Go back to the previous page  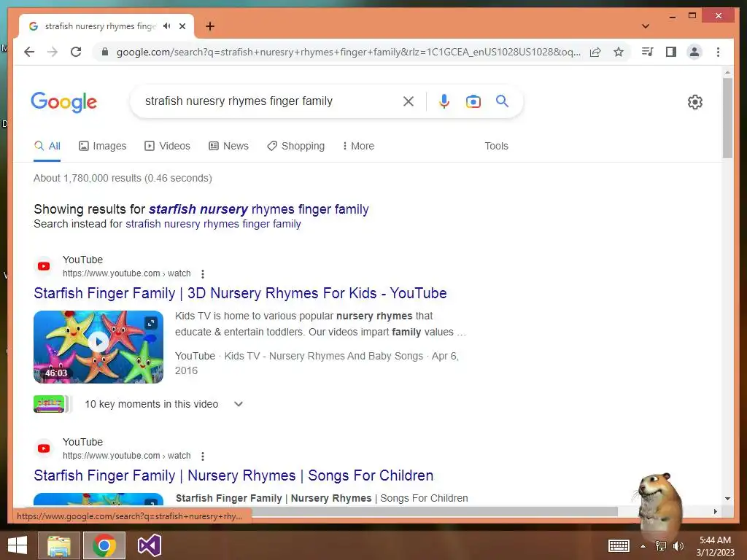pos(29,52)
